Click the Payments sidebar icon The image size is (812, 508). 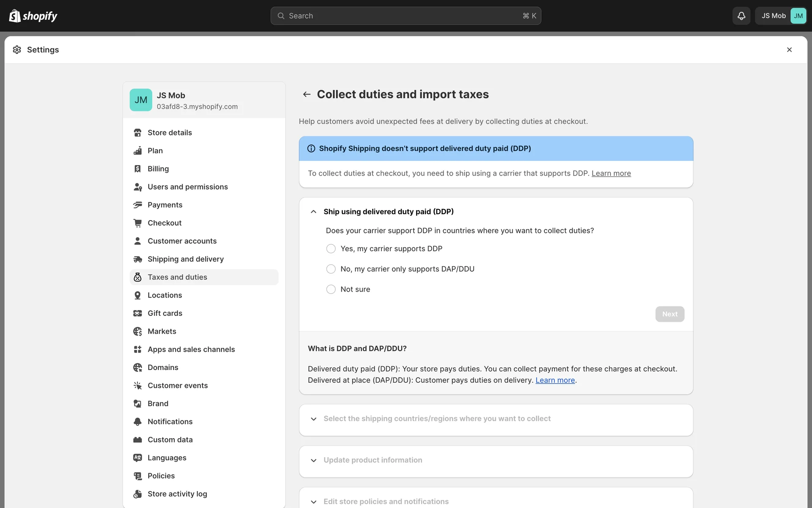pyautogui.click(x=137, y=205)
